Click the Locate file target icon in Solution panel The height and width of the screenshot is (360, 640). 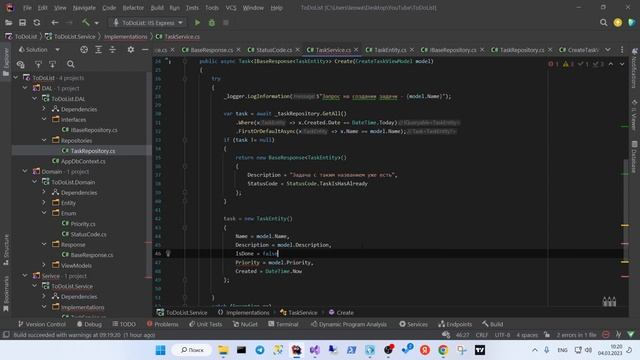click(x=84, y=50)
